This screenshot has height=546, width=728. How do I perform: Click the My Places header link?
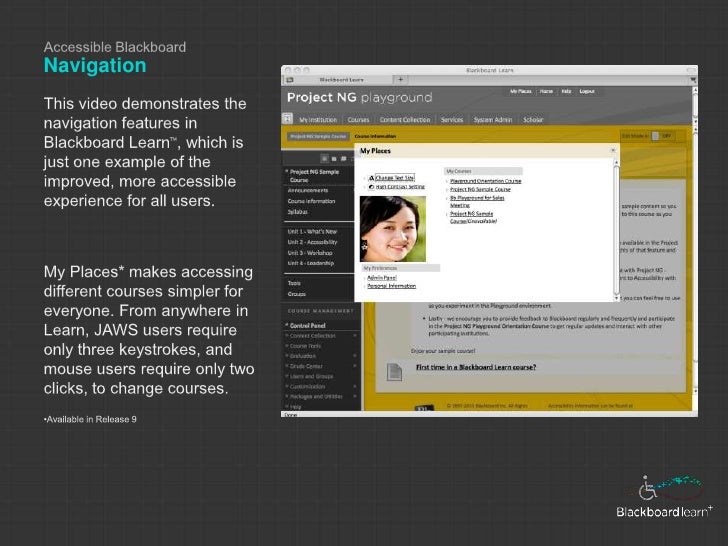click(x=520, y=91)
